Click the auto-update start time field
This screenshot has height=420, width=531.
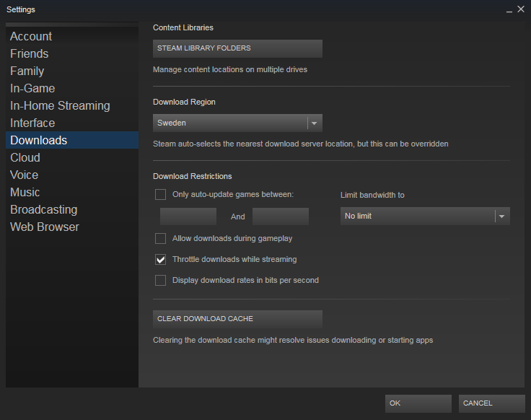188,216
